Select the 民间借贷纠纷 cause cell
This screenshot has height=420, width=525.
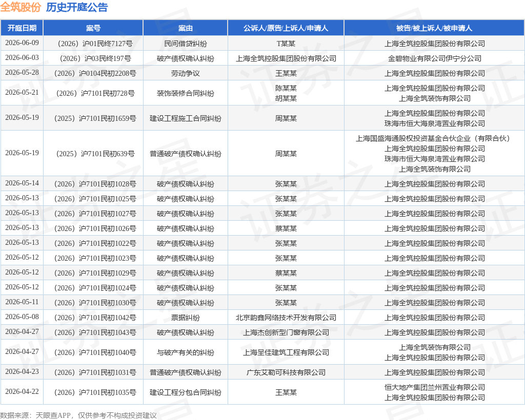[185, 44]
